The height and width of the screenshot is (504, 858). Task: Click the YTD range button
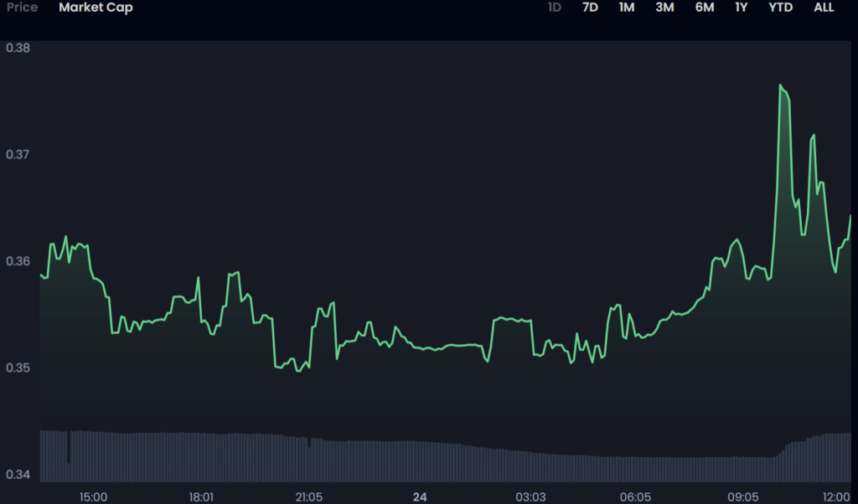click(780, 8)
